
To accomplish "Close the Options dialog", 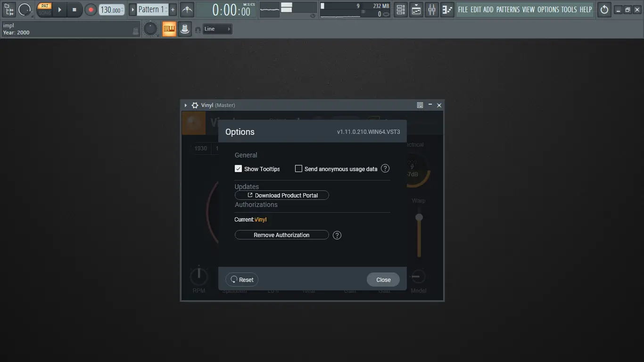I will click(x=383, y=280).
